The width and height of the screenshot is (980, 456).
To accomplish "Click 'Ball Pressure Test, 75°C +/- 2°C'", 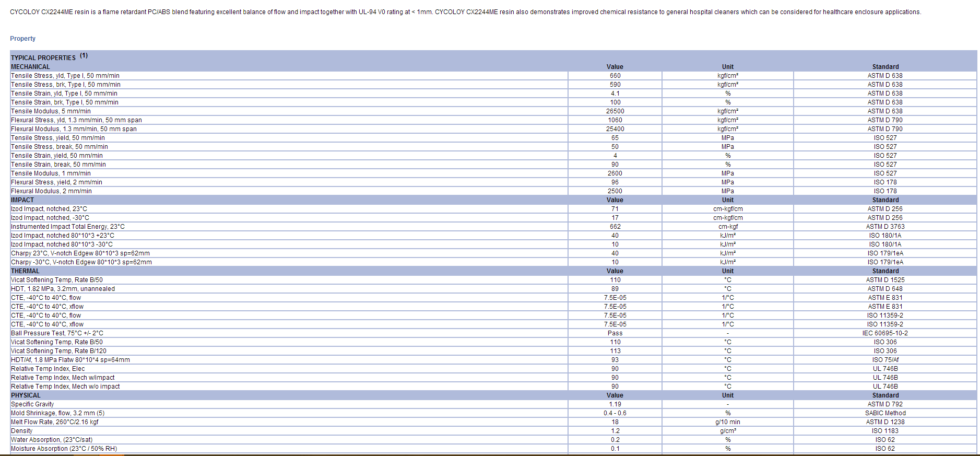I will (x=57, y=333).
